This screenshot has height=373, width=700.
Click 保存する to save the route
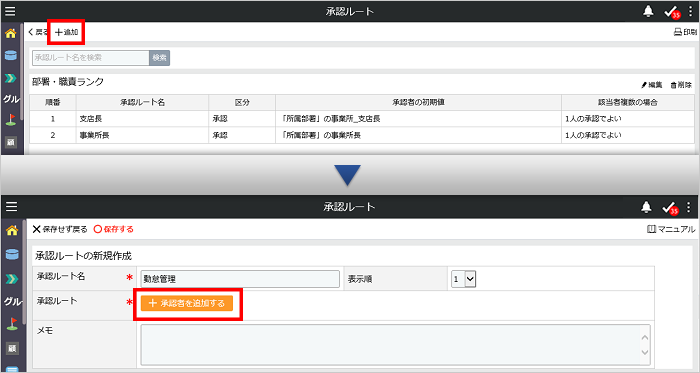(x=113, y=229)
